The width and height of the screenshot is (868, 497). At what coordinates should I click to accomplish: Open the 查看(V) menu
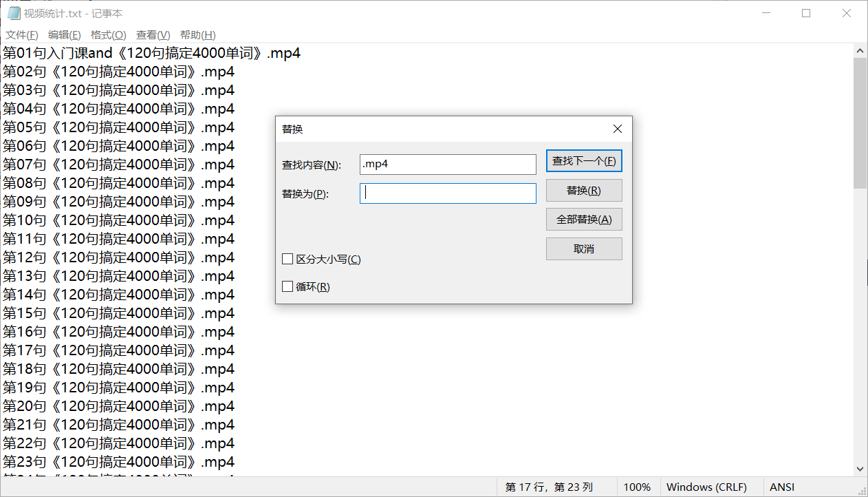click(x=153, y=35)
